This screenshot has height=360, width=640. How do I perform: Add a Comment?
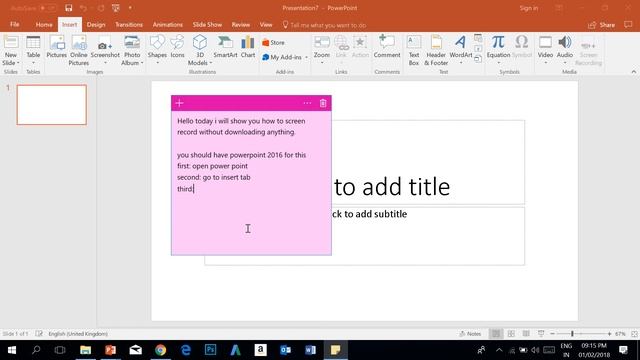coord(387,47)
